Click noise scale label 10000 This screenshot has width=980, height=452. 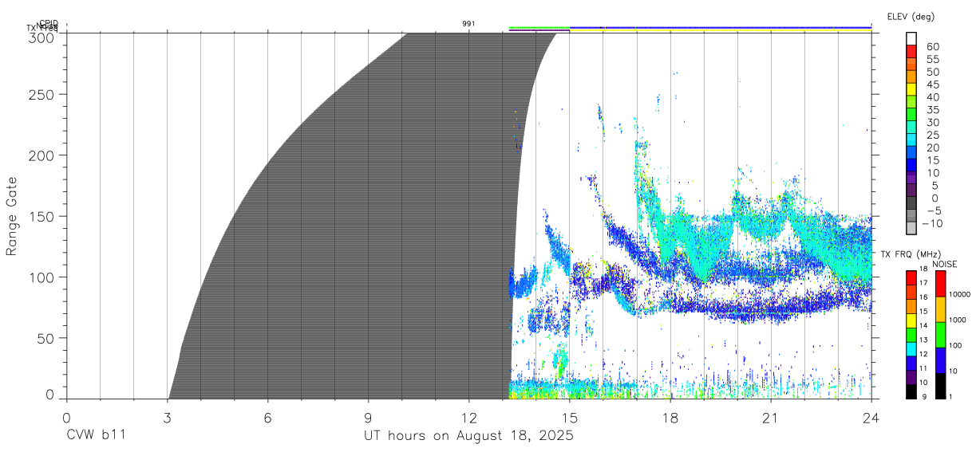coord(959,295)
